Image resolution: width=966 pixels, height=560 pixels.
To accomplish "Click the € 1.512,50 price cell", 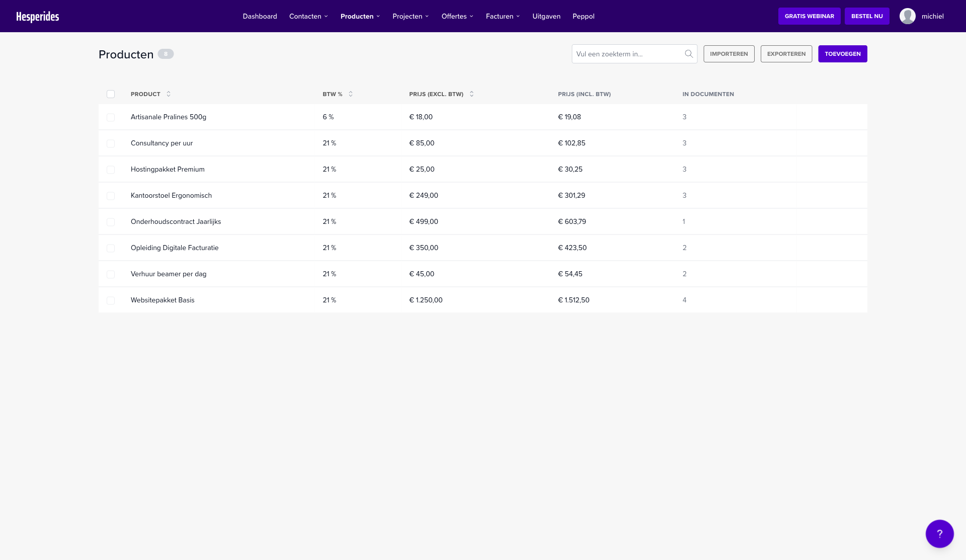I will click(x=574, y=300).
